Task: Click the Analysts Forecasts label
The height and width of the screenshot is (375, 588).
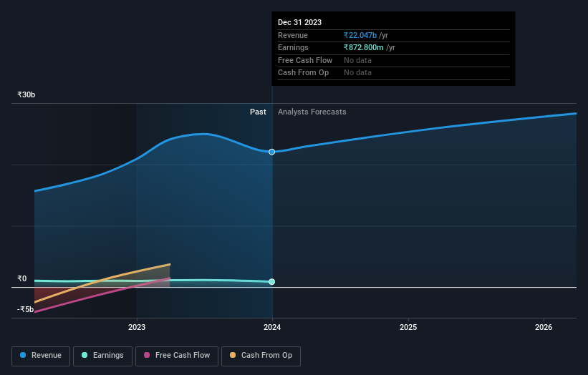Action: (312, 112)
